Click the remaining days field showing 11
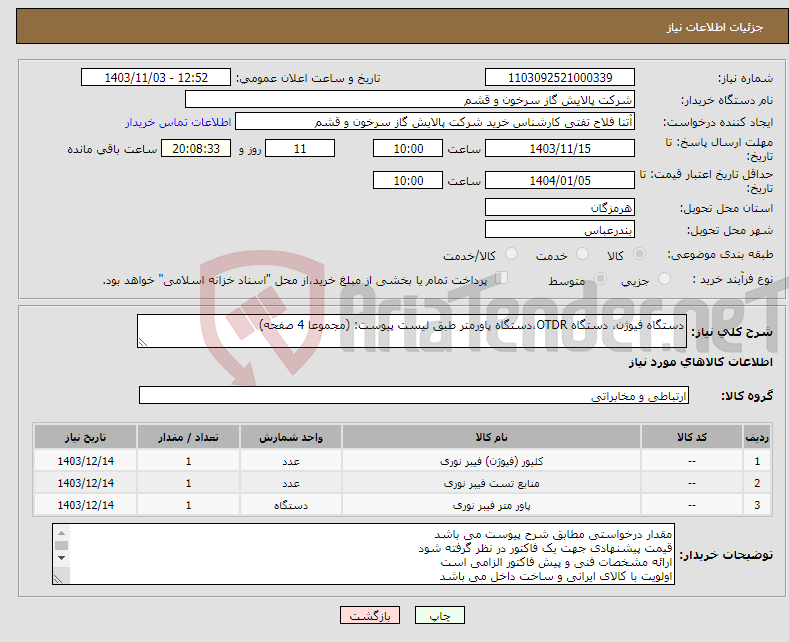The height and width of the screenshot is (642, 789). [x=300, y=148]
